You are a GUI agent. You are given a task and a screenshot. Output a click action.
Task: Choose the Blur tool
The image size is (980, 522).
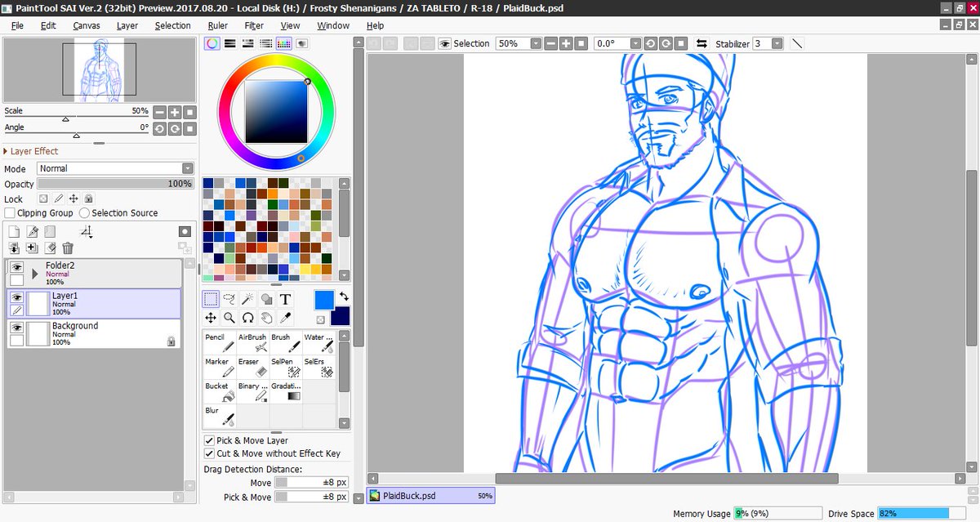(x=219, y=416)
